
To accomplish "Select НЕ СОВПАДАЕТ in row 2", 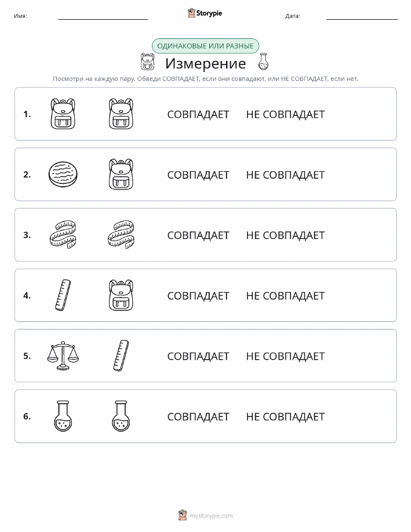I will [286, 175].
